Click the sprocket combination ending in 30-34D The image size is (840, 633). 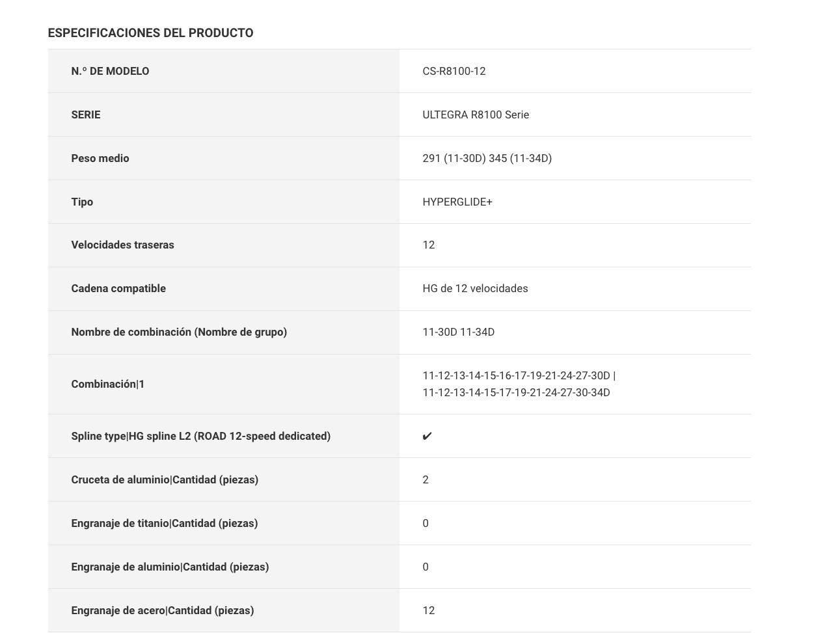point(516,393)
